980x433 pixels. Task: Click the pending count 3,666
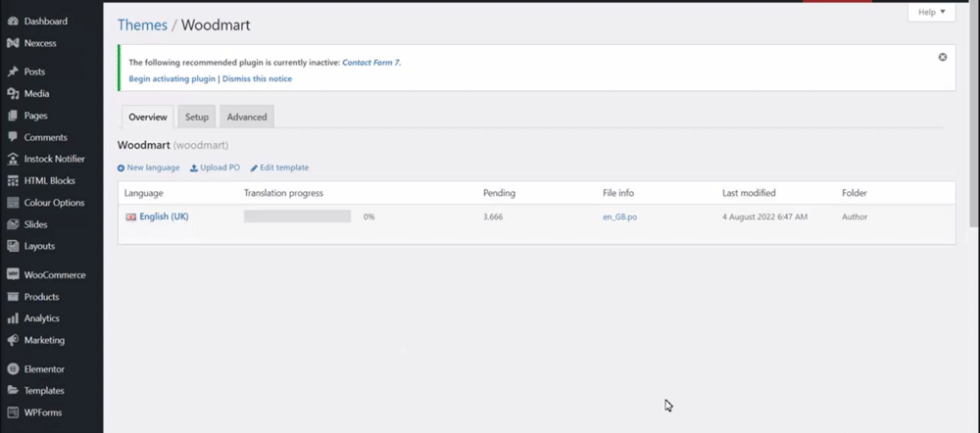(x=493, y=217)
